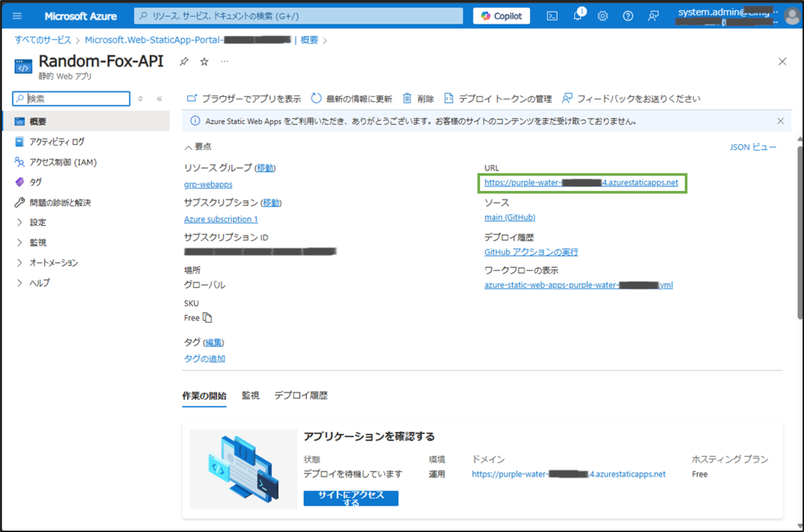Collapse the sidebar menu with double chevron

[x=159, y=98]
